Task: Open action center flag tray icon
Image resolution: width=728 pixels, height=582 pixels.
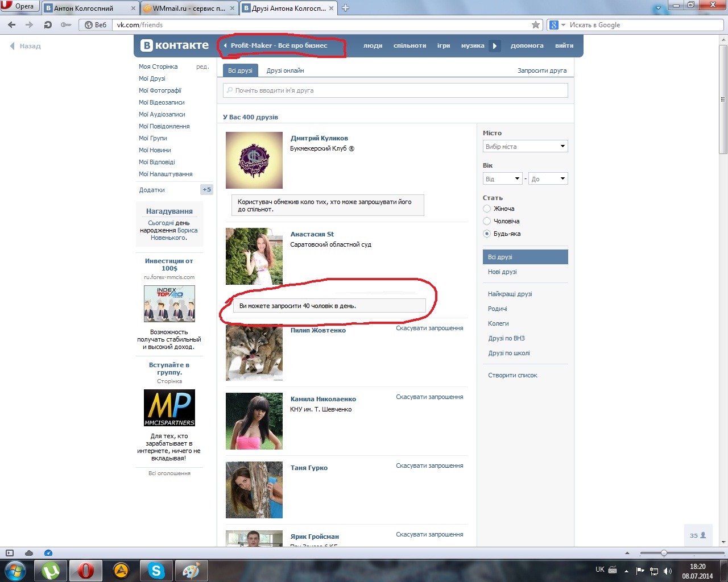Action: coord(640,571)
